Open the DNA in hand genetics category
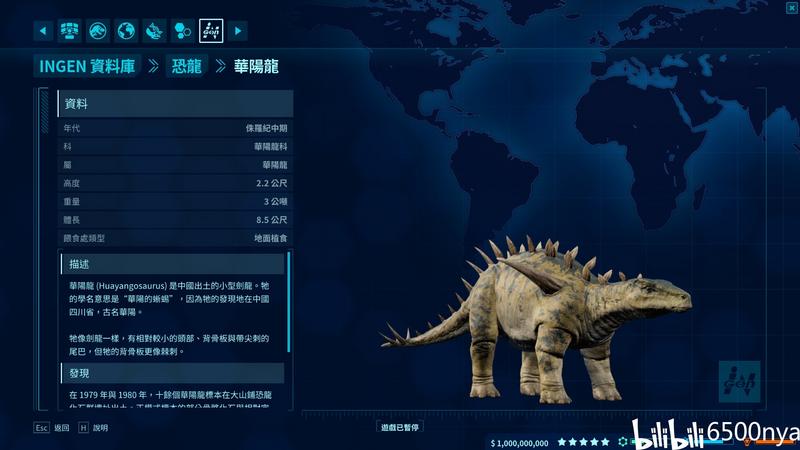This screenshot has width=800, height=450. [x=154, y=31]
